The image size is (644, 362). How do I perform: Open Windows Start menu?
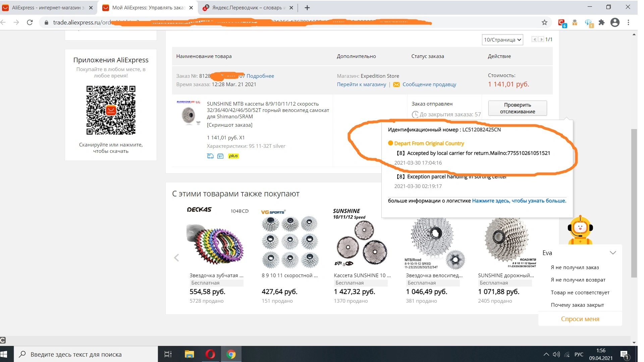pos(4,354)
